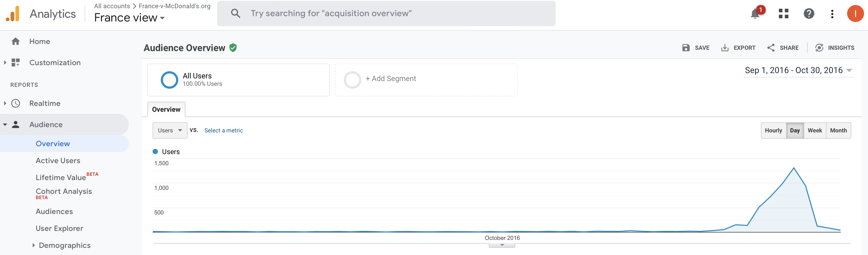Select Month granularity for the chart

point(838,130)
